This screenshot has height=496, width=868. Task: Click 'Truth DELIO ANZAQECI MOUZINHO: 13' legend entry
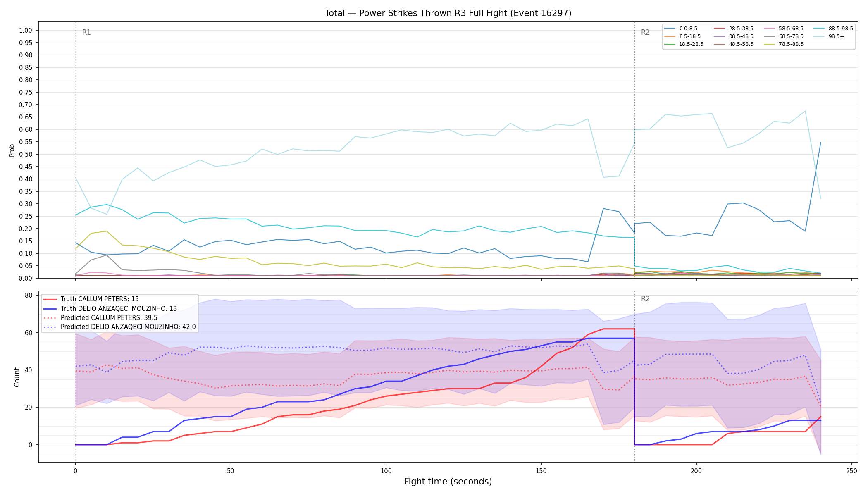[x=110, y=309]
